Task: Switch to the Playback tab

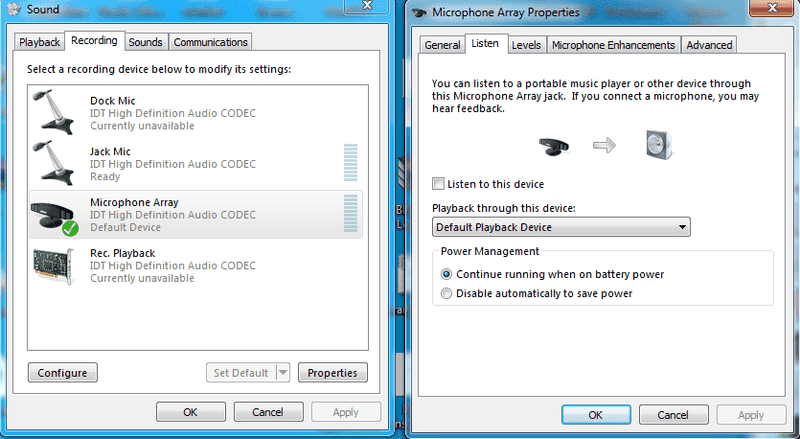Action: pyautogui.click(x=40, y=42)
